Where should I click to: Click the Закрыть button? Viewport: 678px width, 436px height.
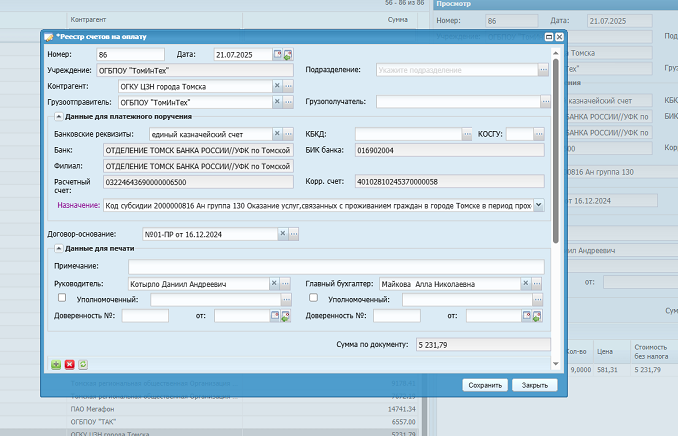534,385
